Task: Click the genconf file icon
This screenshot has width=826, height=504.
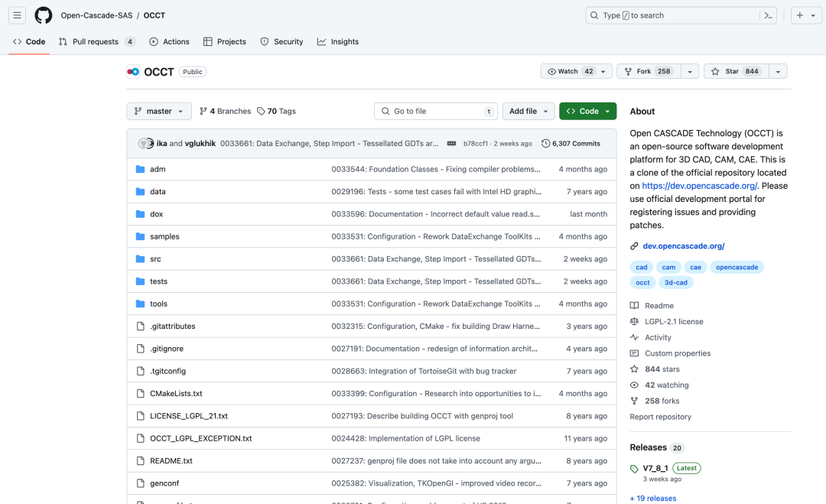Action: pyautogui.click(x=140, y=483)
